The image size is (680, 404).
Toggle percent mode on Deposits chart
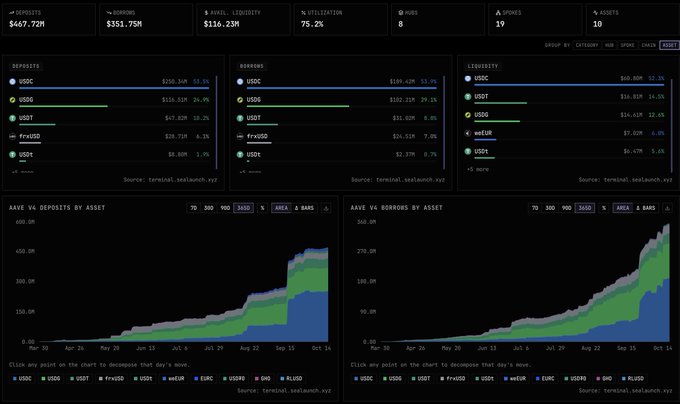pos(262,208)
